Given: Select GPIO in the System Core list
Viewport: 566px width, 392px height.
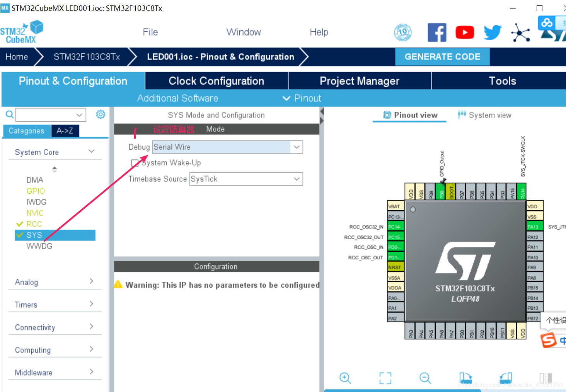Looking at the screenshot, I should coord(36,191).
